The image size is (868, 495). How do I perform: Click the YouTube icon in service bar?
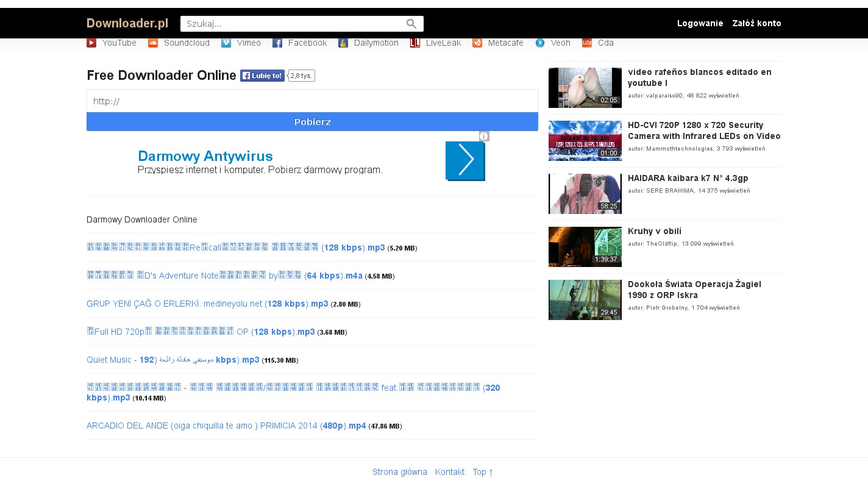pos(91,43)
